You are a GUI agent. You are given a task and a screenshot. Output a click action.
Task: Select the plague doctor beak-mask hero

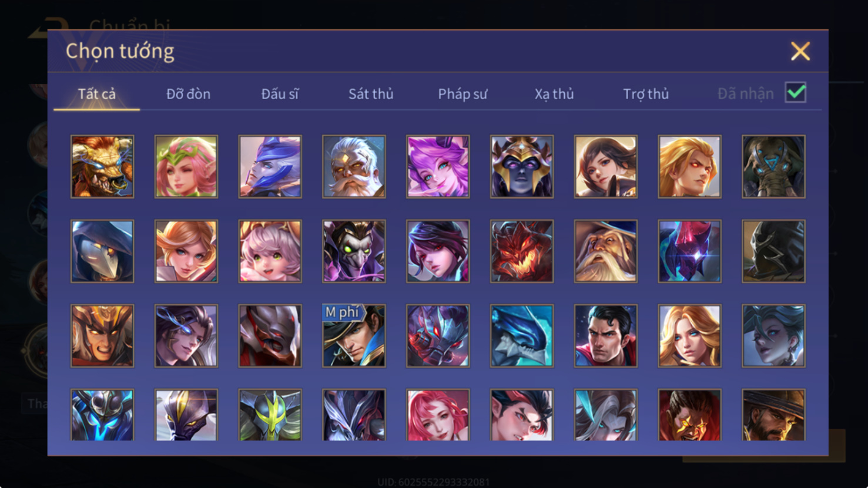click(102, 251)
